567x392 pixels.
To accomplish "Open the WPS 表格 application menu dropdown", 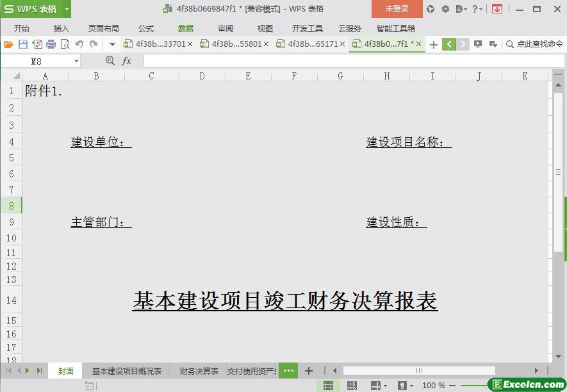I will pos(67,9).
